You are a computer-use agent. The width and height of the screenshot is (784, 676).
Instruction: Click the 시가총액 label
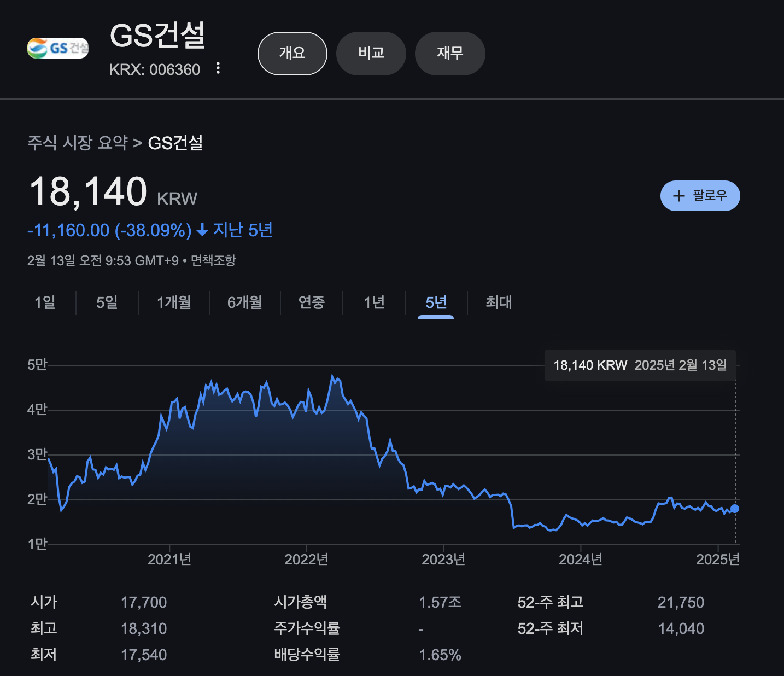(x=300, y=602)
